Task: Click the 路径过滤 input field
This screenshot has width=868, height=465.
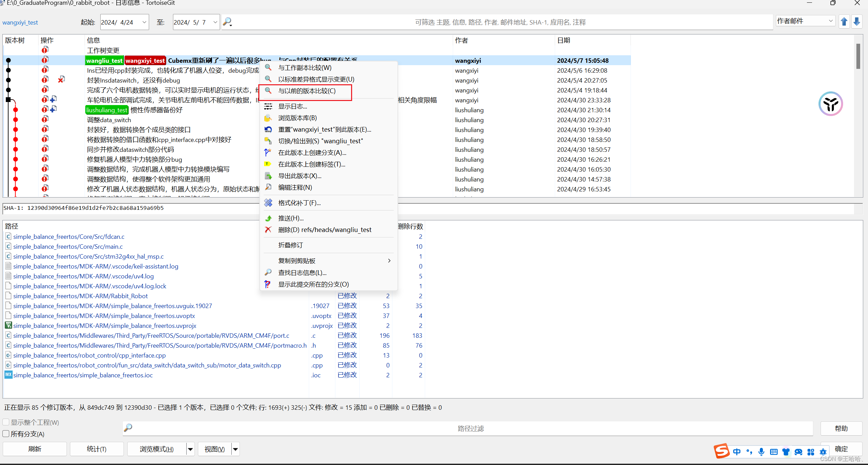Action: coord(471,428)
